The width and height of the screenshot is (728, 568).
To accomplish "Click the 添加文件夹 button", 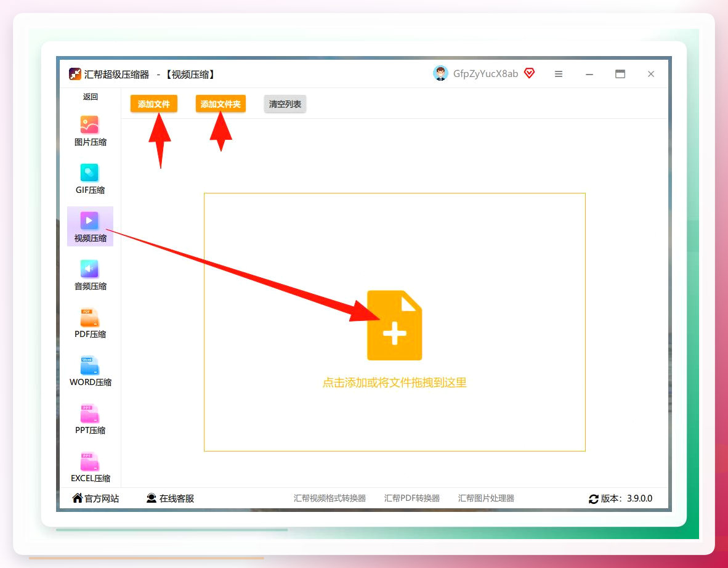I will (220, 104).
